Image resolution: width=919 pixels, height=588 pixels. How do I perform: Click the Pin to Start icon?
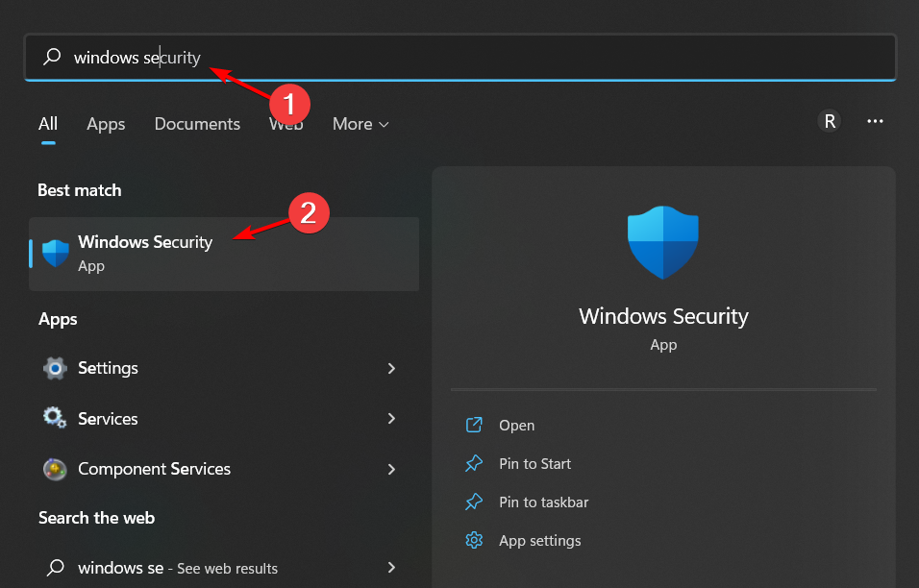pos(473,463)
